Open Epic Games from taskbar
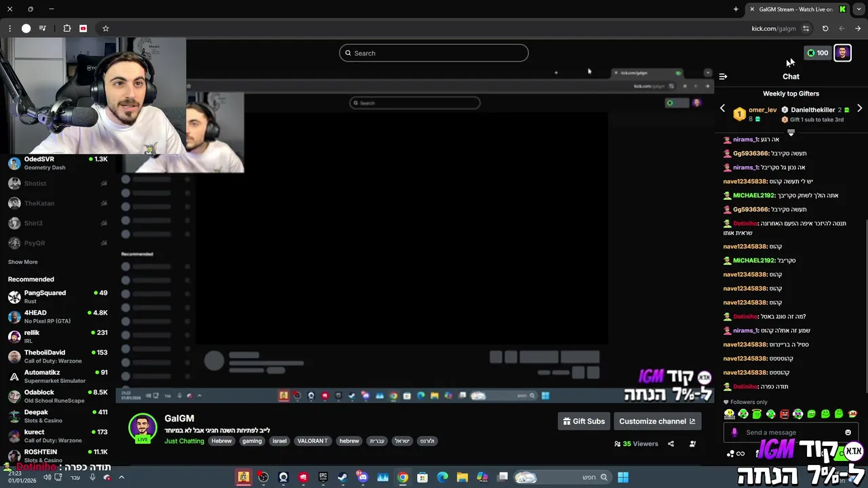Viewport: 868px width, 488px height. [323, 477]
